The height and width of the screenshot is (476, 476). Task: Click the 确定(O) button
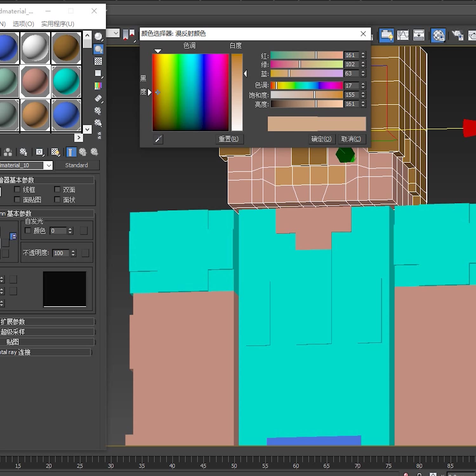(321, 139)
